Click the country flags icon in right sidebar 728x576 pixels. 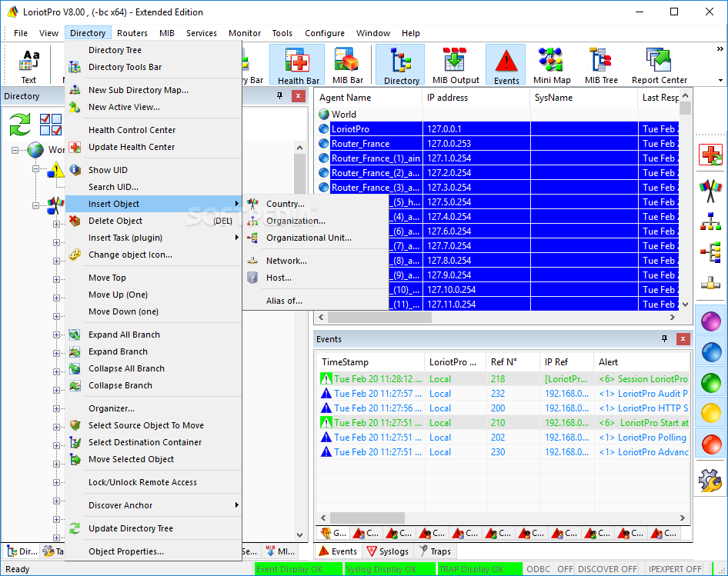pos(710,191)
